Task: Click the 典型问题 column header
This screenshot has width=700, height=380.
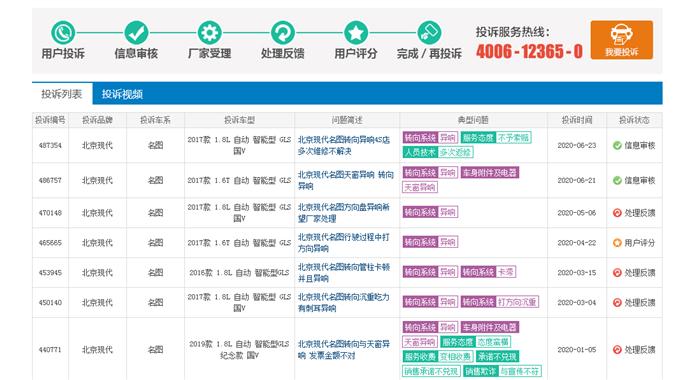Action: tap(473, 120)
